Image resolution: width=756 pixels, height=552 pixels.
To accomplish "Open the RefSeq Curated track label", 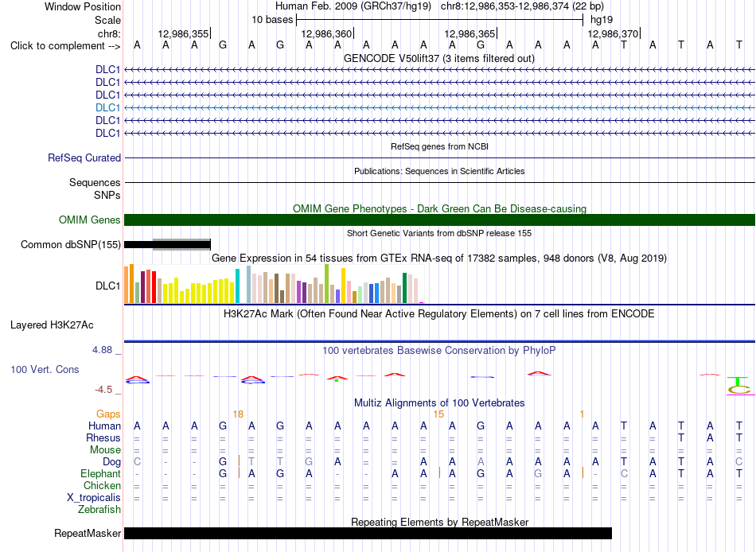I will [84, 157].
